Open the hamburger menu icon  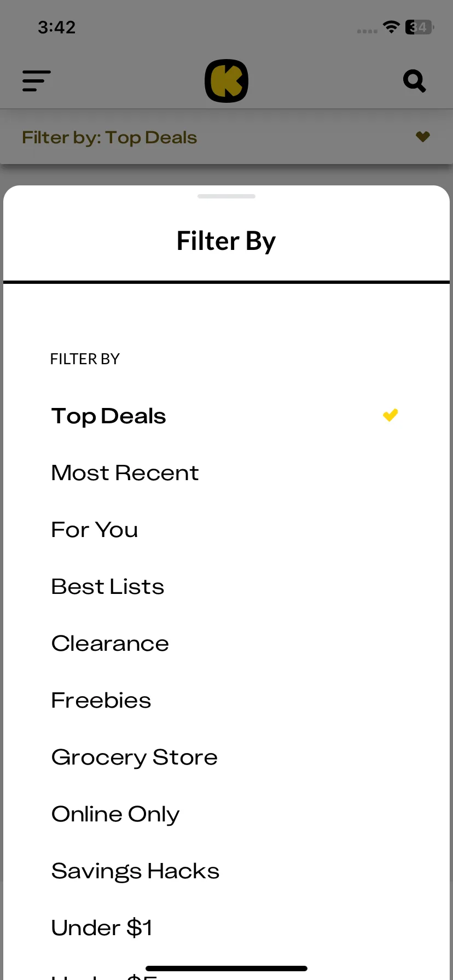click(x=36, y=81)
